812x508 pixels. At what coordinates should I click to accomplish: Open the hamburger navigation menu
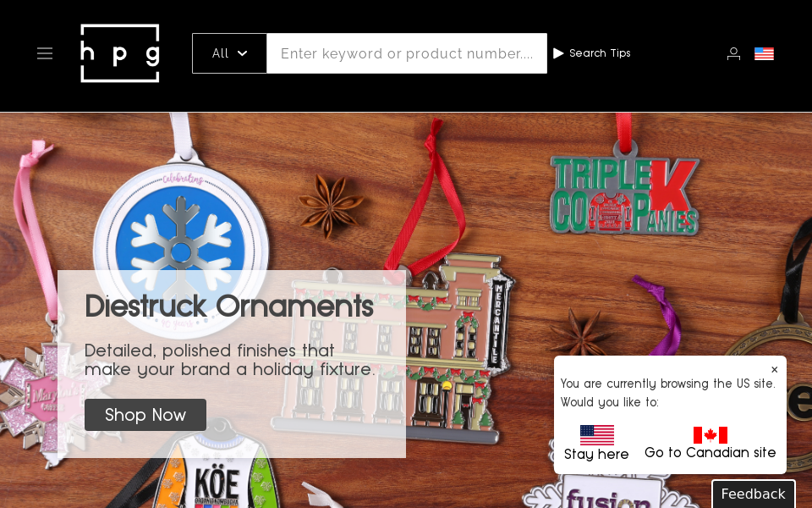point(45,53)
